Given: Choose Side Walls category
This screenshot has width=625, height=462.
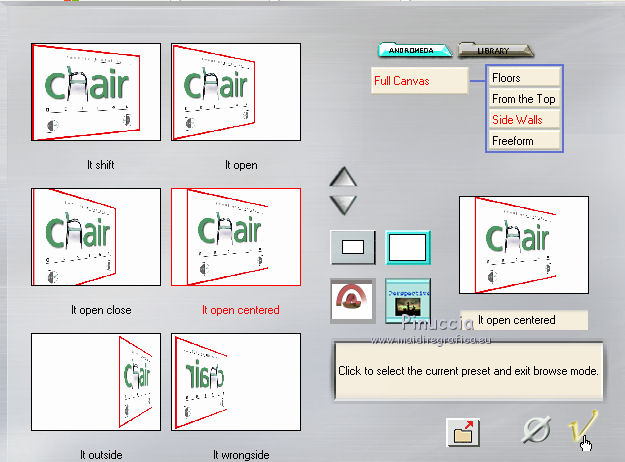Looking at the screenshot, I should pyautogui.click(x=524, y=120).
